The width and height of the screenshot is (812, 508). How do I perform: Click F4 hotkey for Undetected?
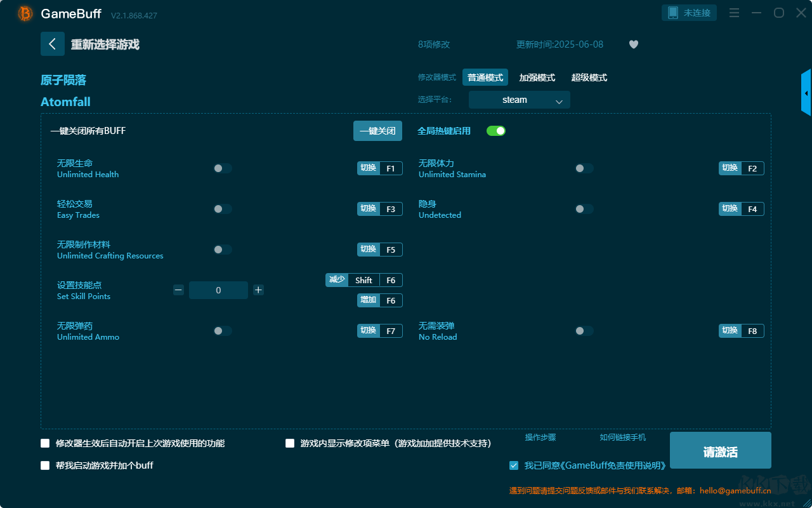click(x=742, y=209)
